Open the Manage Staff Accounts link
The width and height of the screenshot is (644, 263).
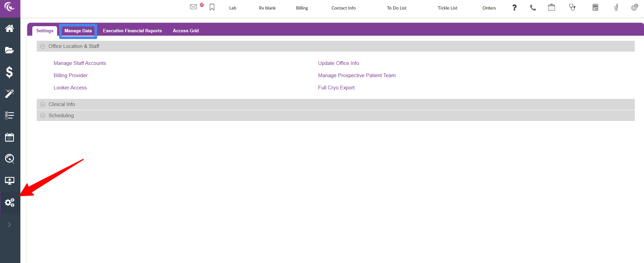click(x=80, y=63)
